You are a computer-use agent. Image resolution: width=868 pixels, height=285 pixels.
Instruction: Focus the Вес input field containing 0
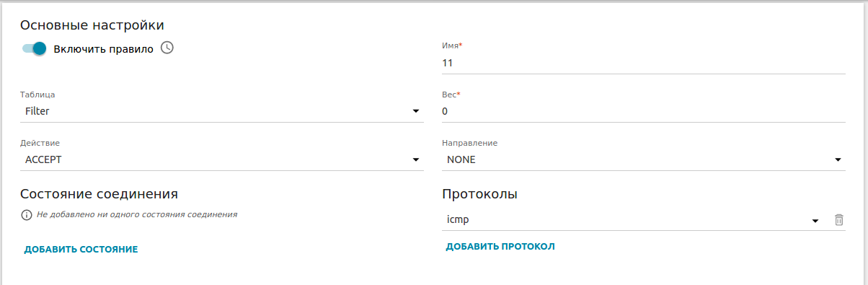pos(644,111)
